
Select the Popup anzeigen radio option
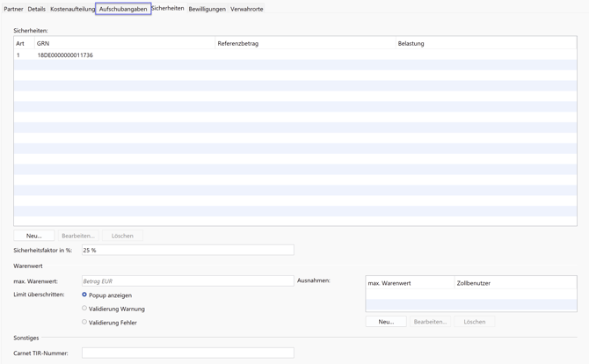(84, 295)
